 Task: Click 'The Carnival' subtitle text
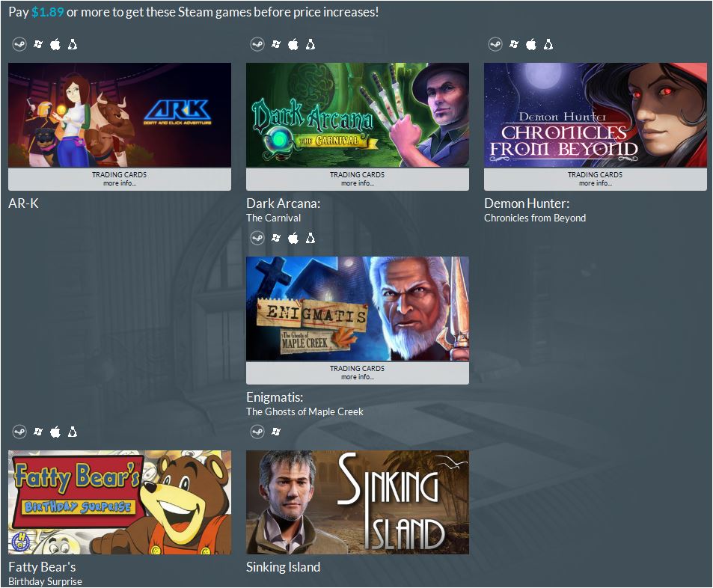(x=274, y=218)
